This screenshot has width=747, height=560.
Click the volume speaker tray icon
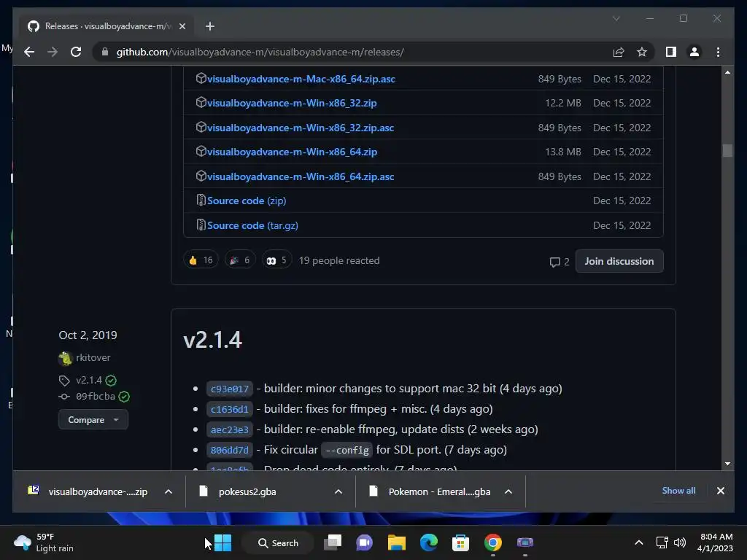[x=680, y=542]
